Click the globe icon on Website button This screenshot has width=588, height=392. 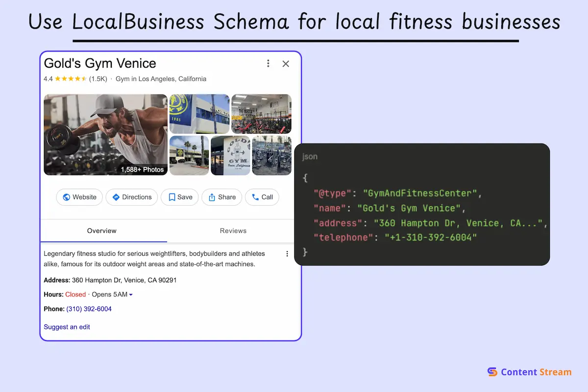tap(67, 197)
